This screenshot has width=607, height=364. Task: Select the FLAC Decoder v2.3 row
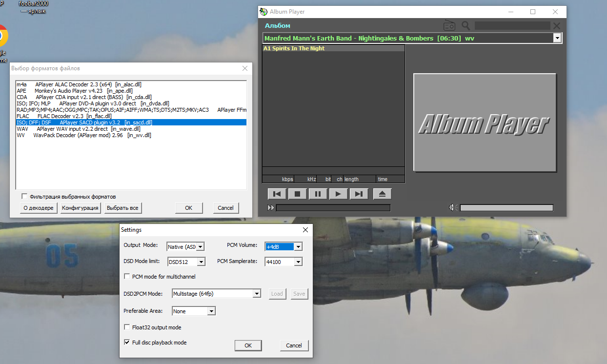point(131,116)
